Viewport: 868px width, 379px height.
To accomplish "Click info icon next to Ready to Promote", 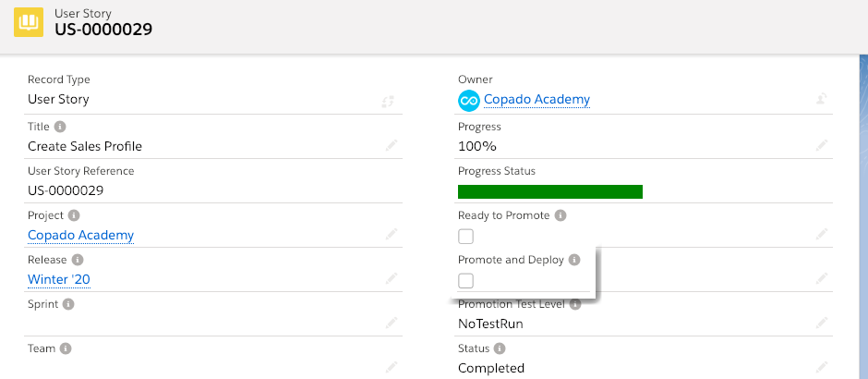I will [x=561, y=215].
